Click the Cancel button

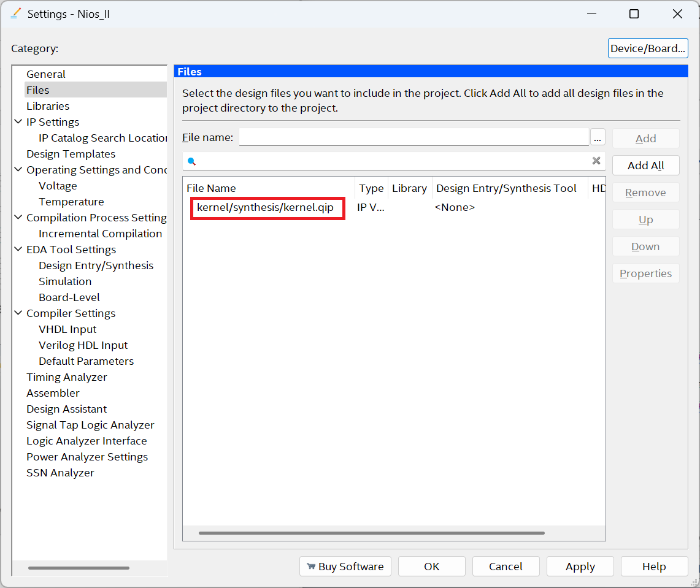[x=506, y=567]
